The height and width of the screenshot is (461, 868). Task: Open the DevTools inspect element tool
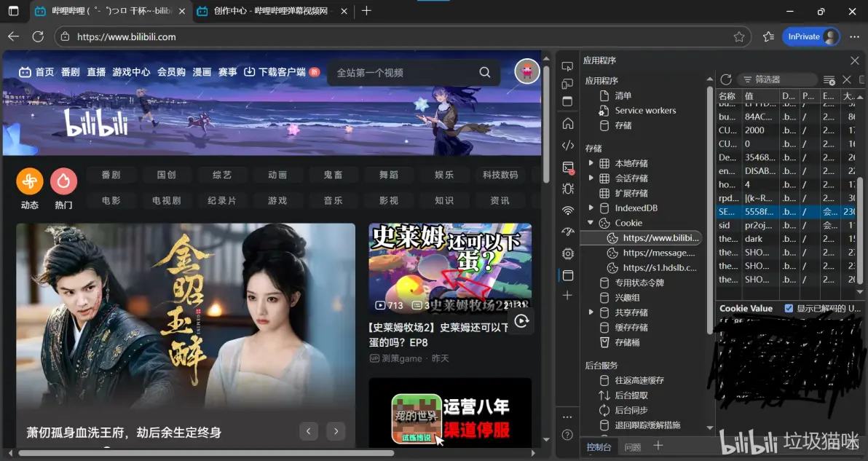pyautogui.click(x=567, y=66)
